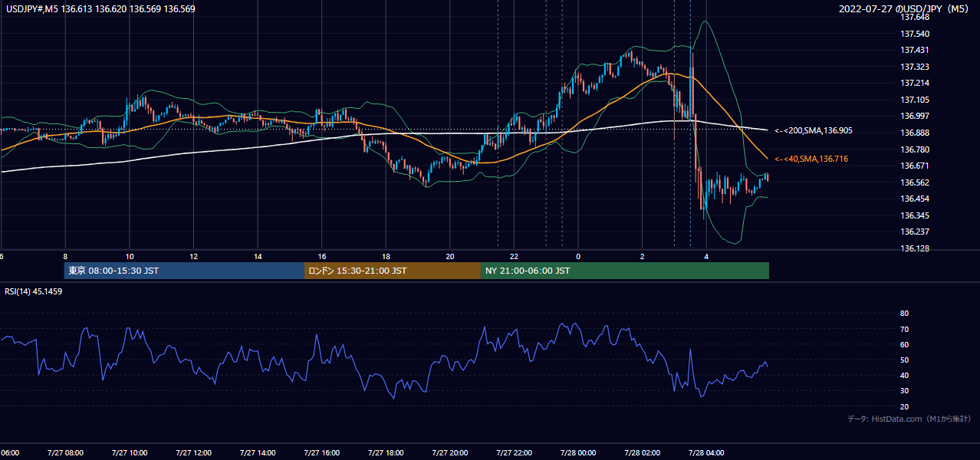Click the 7/27 08:00 date axis label

[x=65, y=453]
